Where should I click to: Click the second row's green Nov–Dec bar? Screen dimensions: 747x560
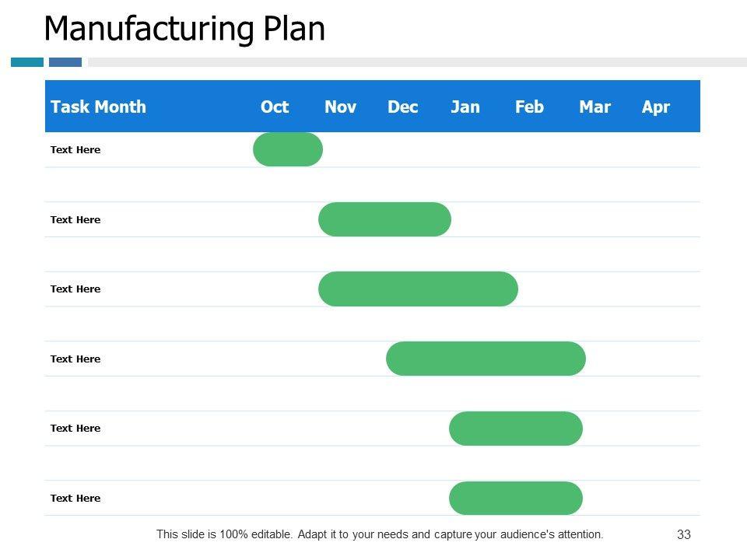[384, 219]
